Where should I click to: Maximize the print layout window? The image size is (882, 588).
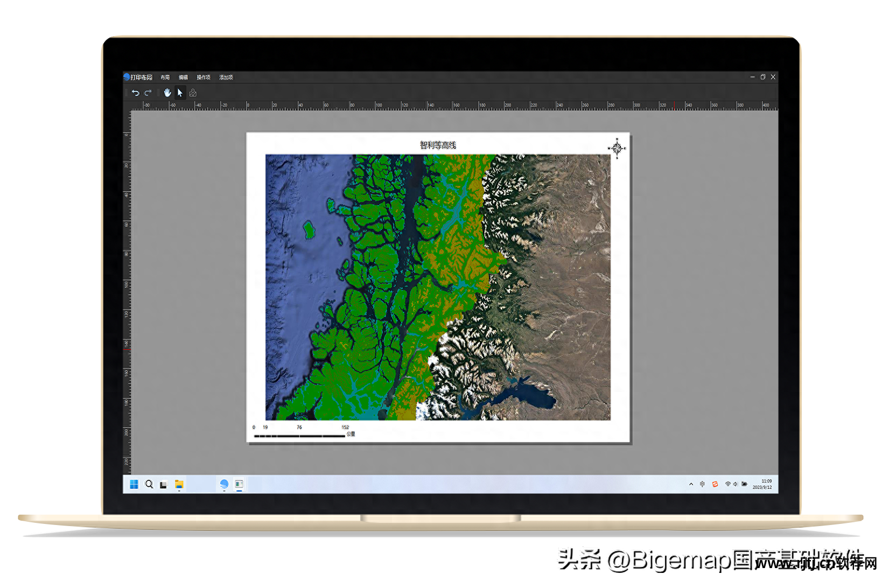click(763, 77)
